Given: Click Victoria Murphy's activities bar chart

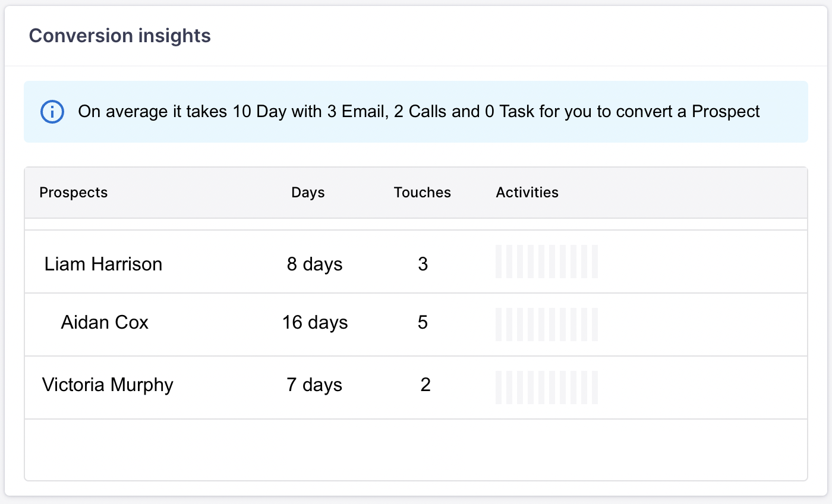Looking at the screenshot, I should [547, 388].
